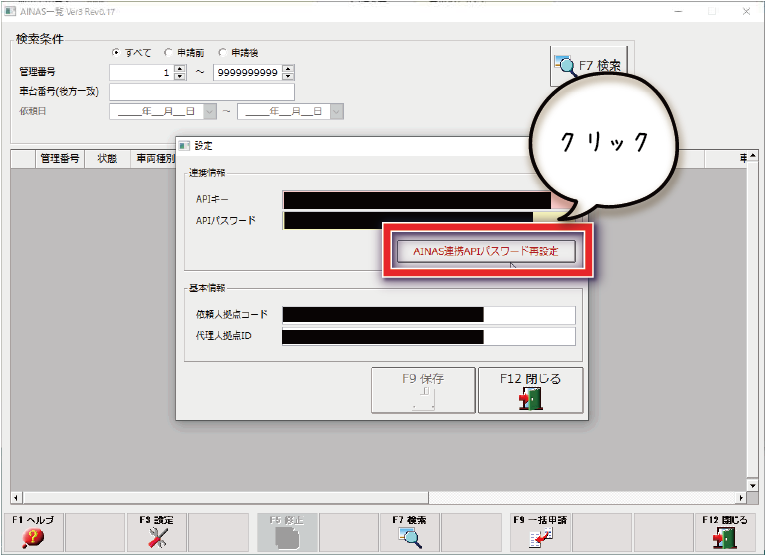
Task: Click the F7 検索 button in bottom toolbar
Action: tap(409, 532)
